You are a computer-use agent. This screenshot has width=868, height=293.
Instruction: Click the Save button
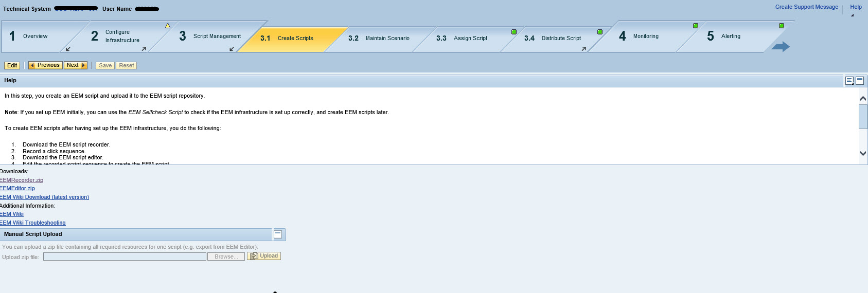pos(105,65)
